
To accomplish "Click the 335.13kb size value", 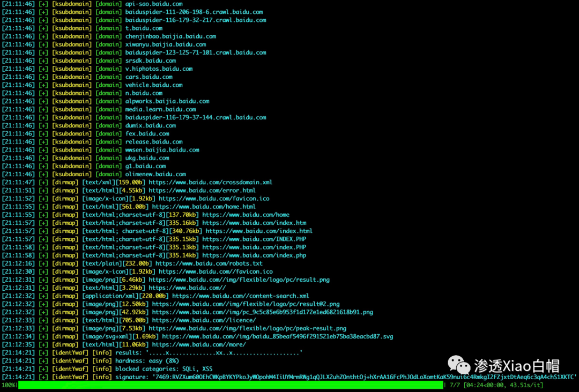I will coord(182,247).
